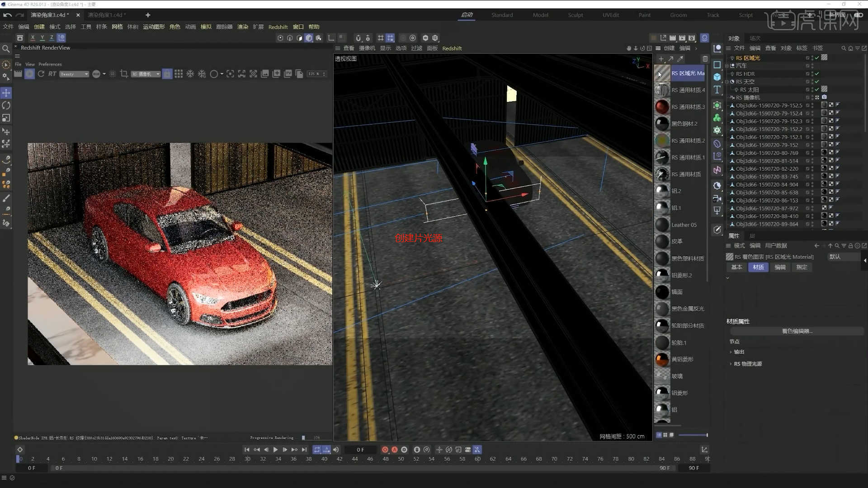
Task: Click the camera icon beside RS 摄像机
Action: coord(824,98)
